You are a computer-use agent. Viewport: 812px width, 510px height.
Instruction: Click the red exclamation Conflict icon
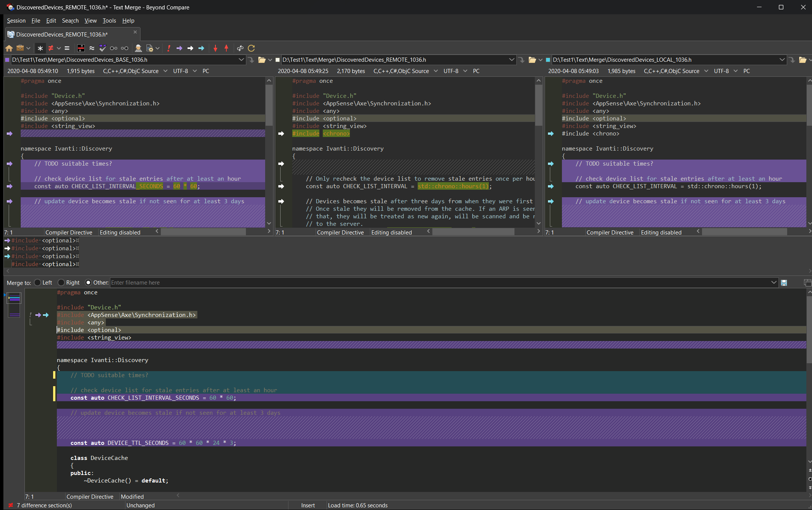(x=169, y=48)
